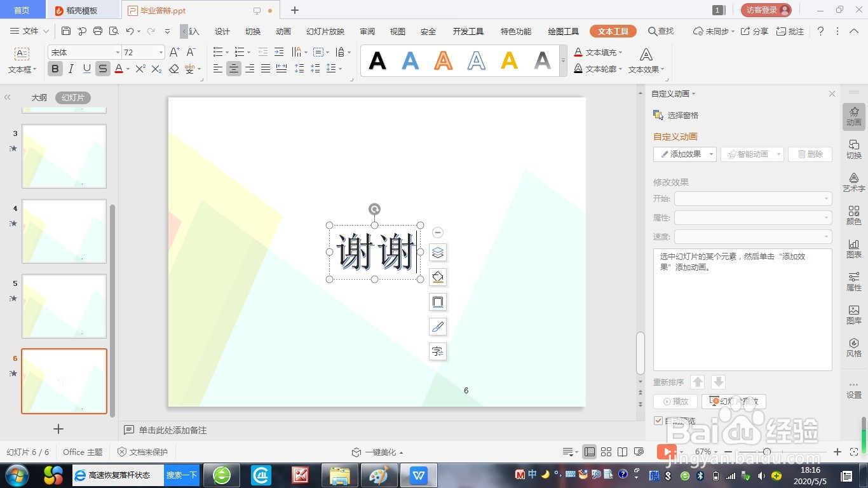Switch to the Slide Show tab

tap(325, 31)
